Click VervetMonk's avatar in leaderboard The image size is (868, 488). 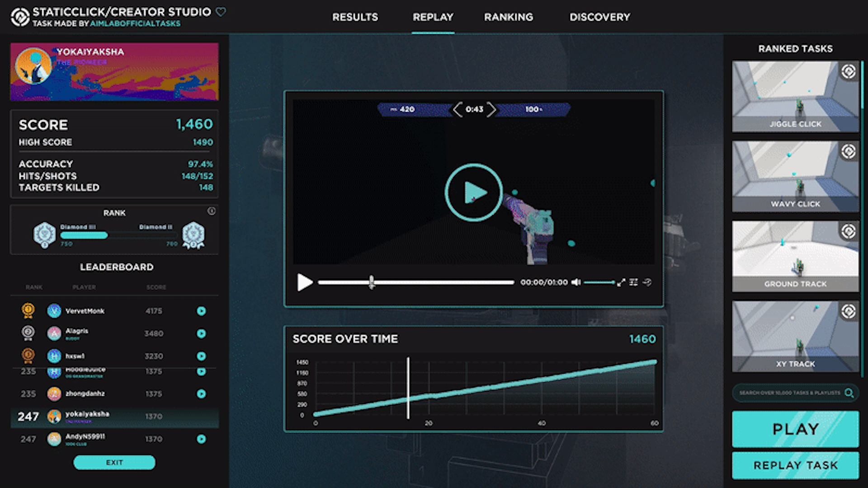(x=54, y=311)
